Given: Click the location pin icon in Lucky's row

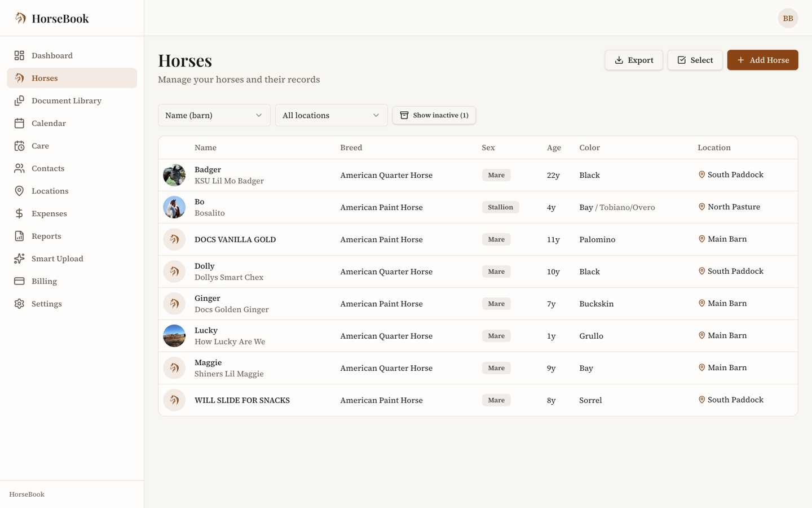Looking at the screenshot, I should point(701,335).
